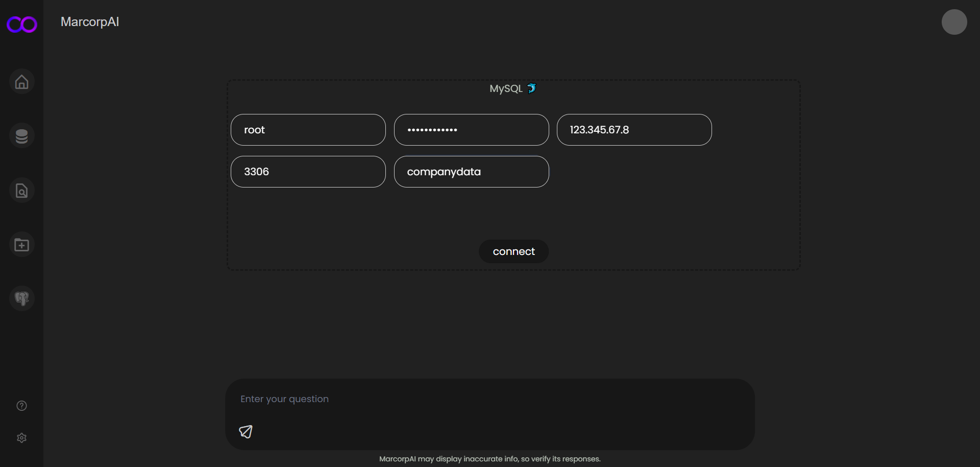Select the PostgreSQL elephant icon in sidebar
The image size is (980, 467).
pos(21,298)
